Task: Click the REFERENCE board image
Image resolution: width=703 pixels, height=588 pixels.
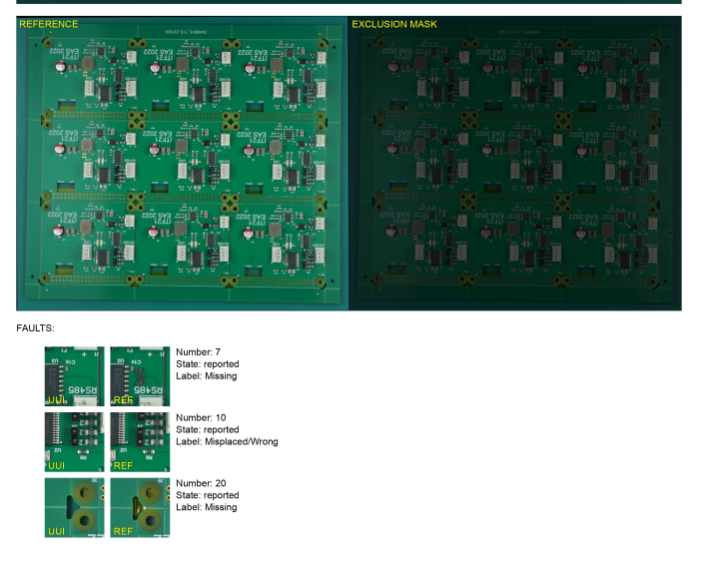Action: pos(182,165)
